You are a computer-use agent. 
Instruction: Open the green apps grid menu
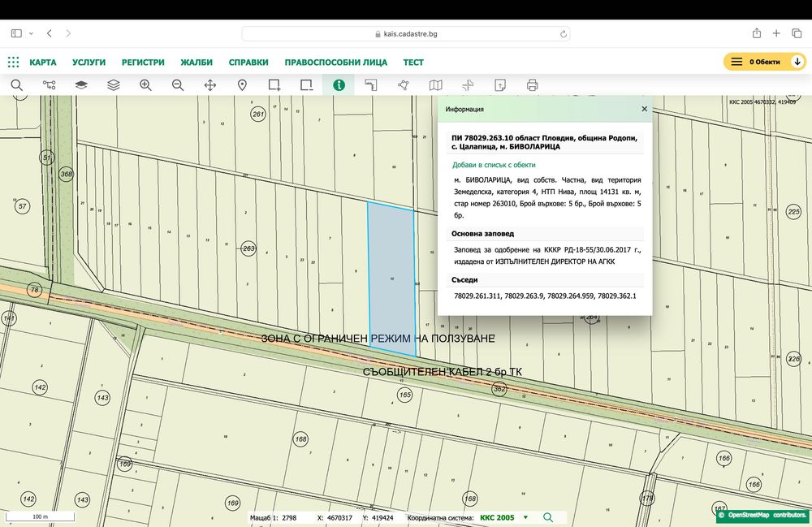13,62
